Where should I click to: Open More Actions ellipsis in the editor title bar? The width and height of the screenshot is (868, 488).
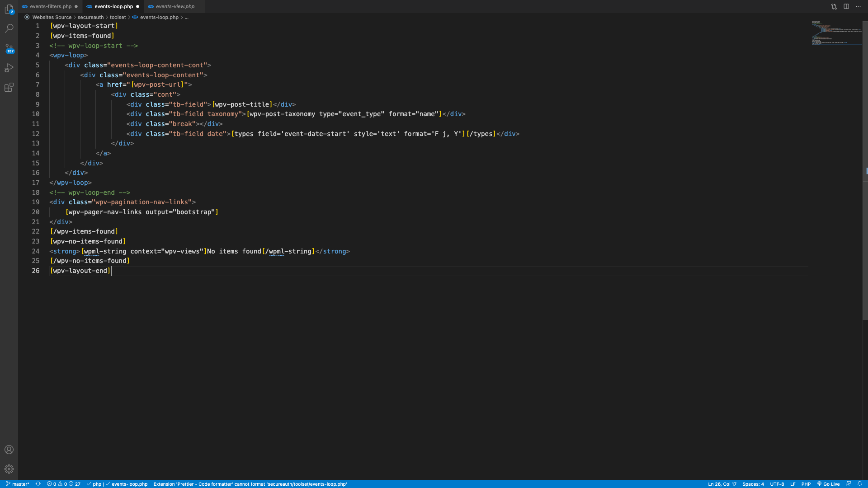(858, 6)
